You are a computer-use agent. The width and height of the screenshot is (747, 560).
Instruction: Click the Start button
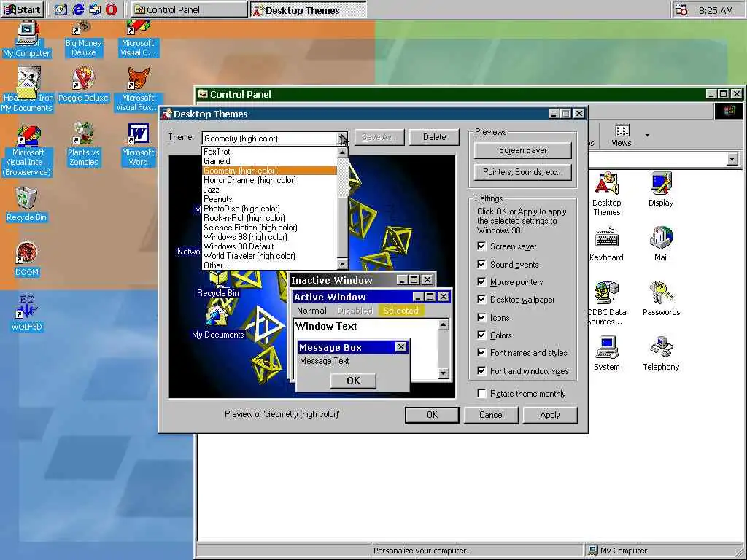23,9
